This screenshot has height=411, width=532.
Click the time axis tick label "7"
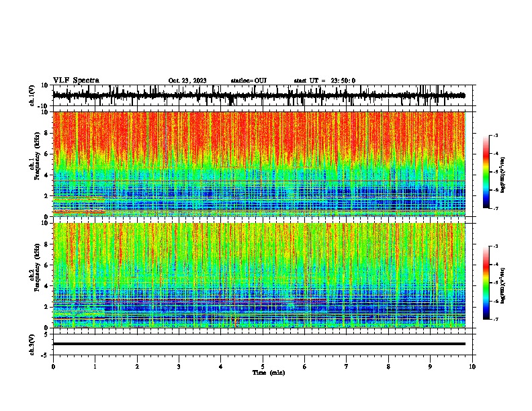pyautogui.click(x=347, y=367)
